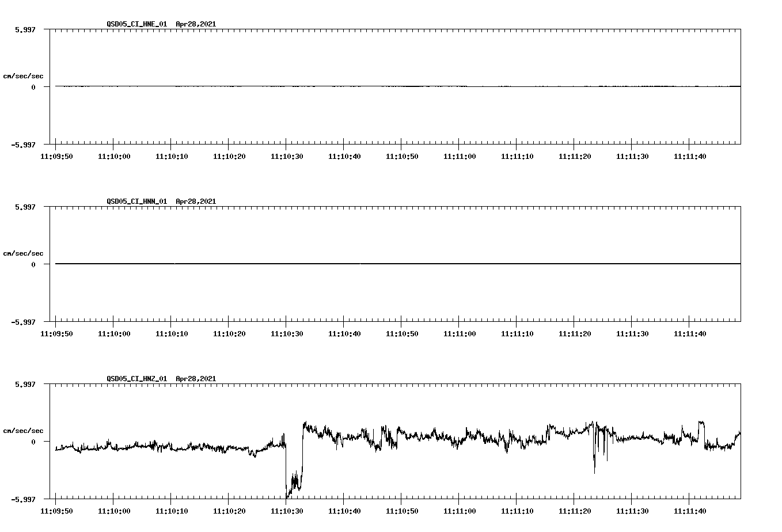
Task: Select the Apr28,2021 date on the middle trace
Action: [196, 202]
